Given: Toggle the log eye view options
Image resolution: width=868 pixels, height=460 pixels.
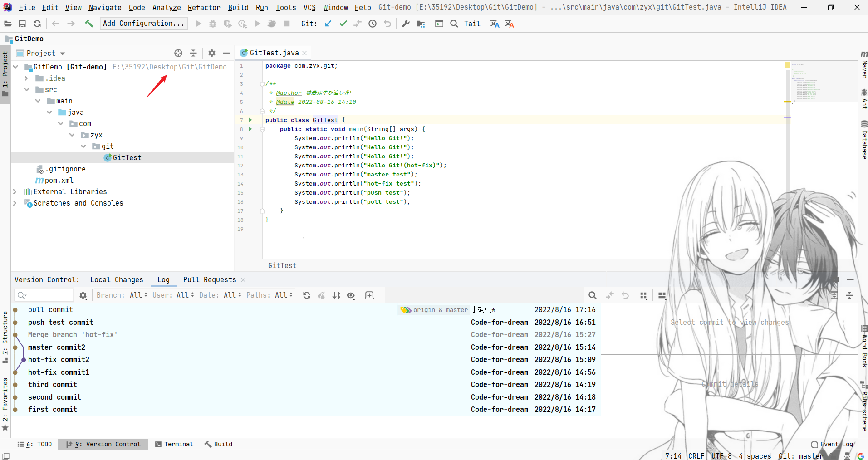Looking at the screenshot, I should 351,295.
